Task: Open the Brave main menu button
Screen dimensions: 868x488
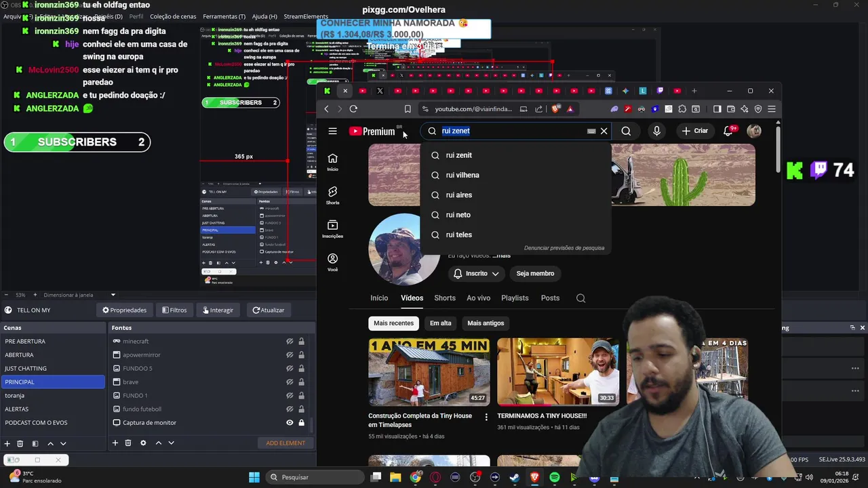Action: 772,109
